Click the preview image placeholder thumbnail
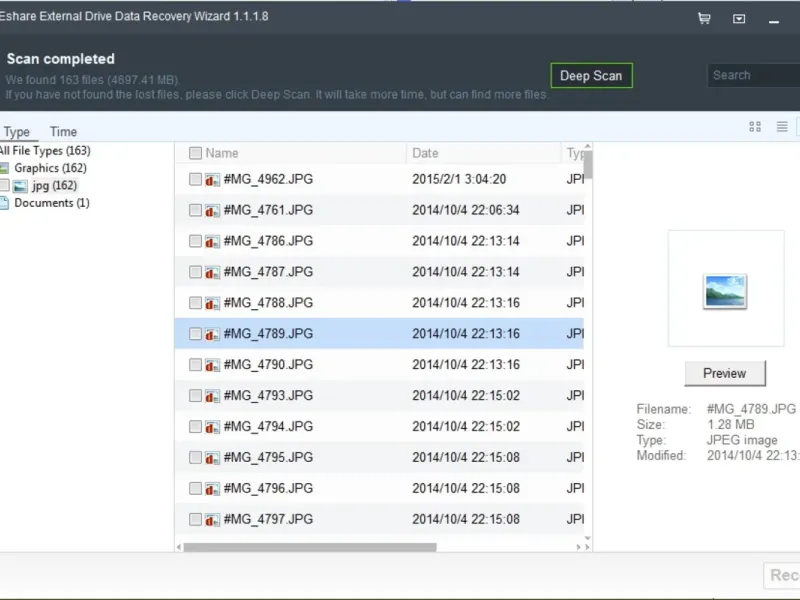Image resolution: width=800 pixels, height=600 pixels. (725, 291)
